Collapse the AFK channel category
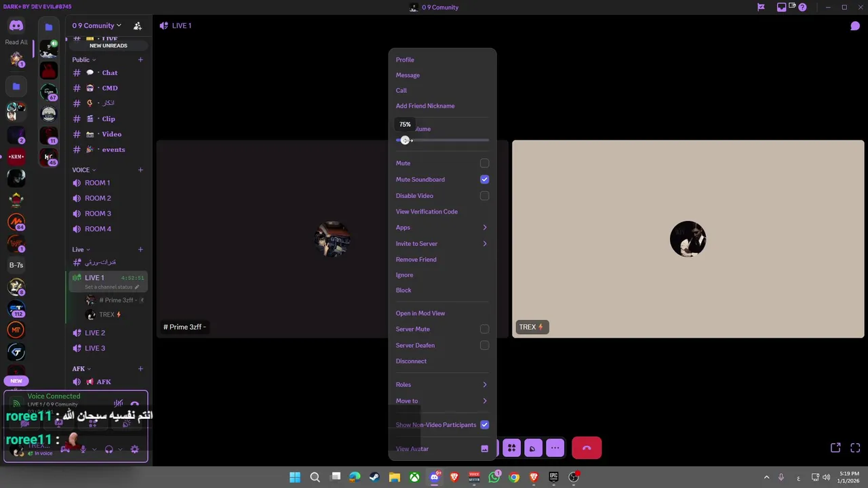This screenshot has height=488, width=868. coord(81,369)
